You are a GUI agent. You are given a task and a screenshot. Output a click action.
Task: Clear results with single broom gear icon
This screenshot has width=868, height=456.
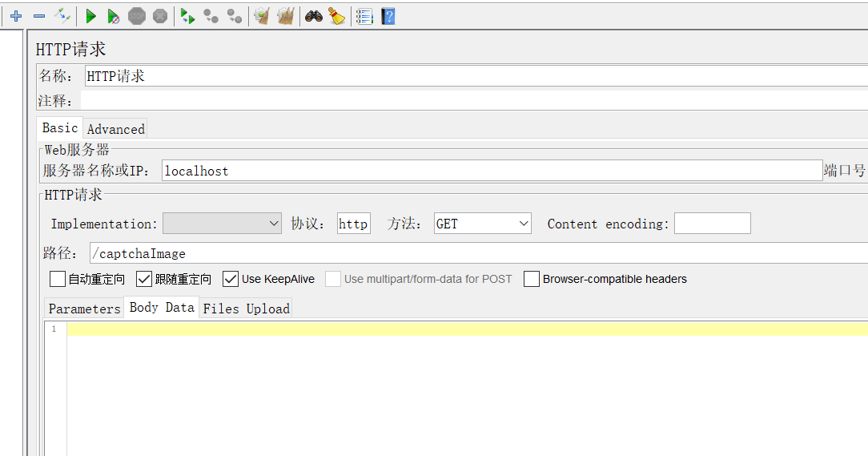coord(262,16)
